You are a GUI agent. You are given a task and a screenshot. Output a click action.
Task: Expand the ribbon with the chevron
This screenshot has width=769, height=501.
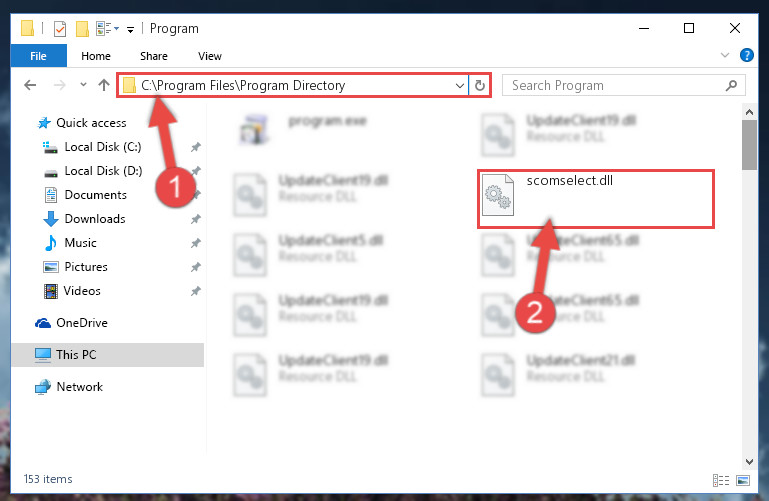click(724, 55)
